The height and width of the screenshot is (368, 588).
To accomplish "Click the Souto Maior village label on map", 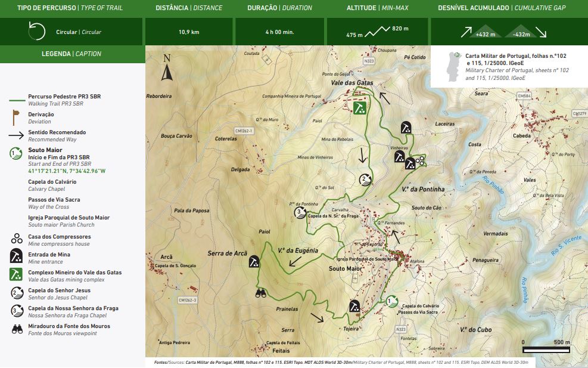I will [346, 269].
